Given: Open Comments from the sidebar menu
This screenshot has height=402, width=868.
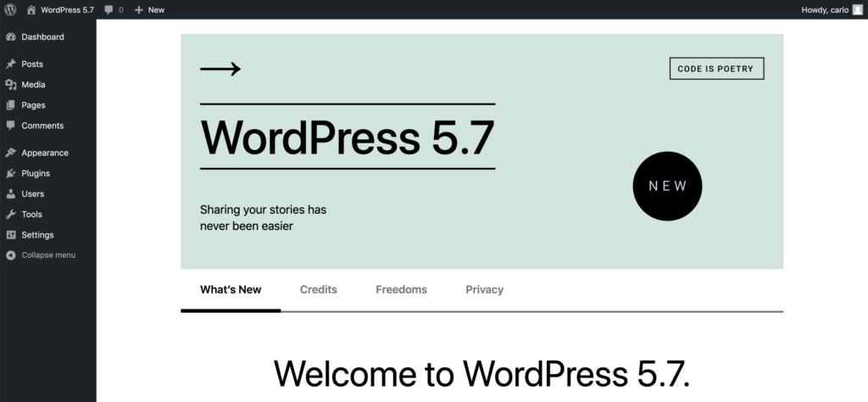Looking at the screenshot, I should [48, 126].
